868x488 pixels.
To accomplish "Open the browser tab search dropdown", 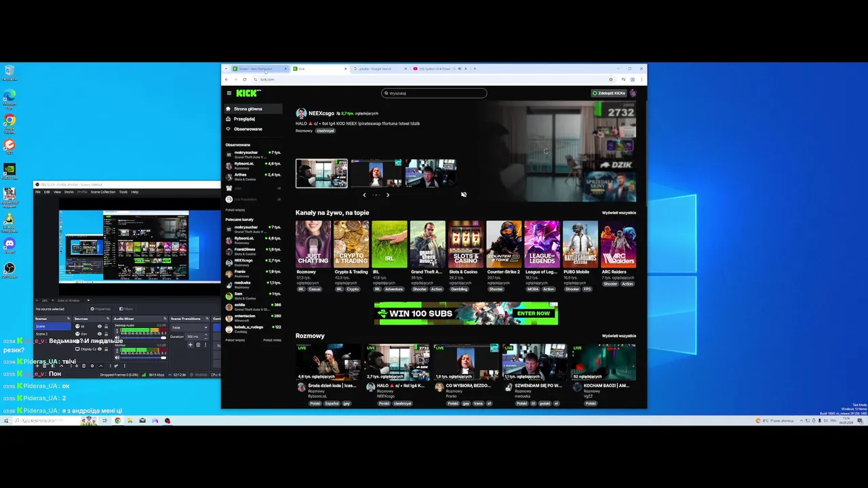I will click(226, 68).
